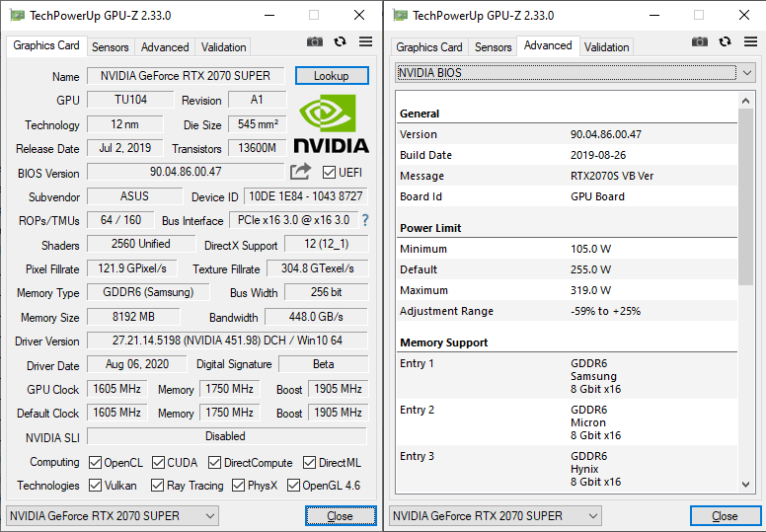766x532 pixels.
Task: Click the Lookup button
Action: [x=332, y=76]
